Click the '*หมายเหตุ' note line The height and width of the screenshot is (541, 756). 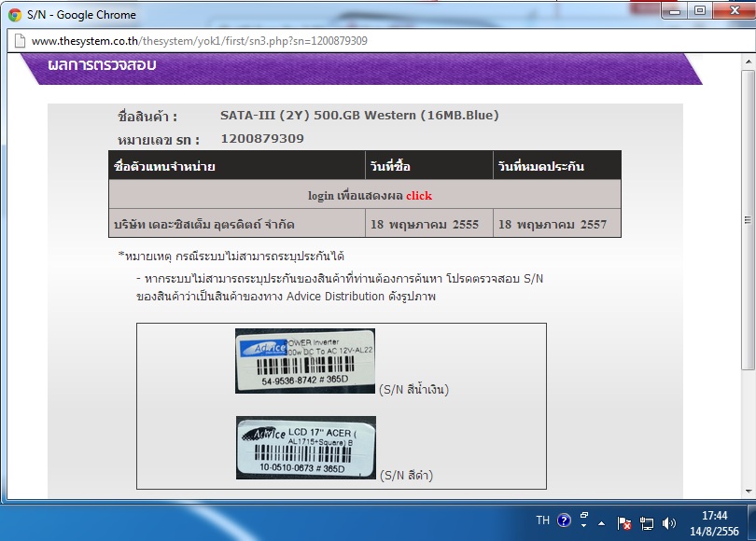[231, 257]
